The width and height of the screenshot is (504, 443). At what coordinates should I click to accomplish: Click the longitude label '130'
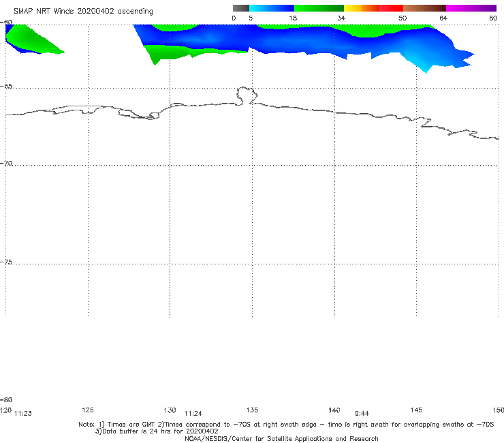point(170,410)
